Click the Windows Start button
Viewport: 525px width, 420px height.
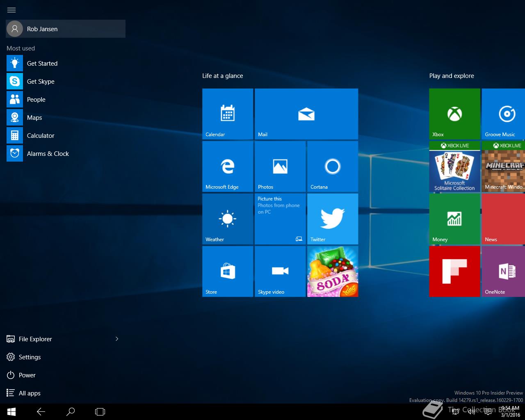(11, 412)
